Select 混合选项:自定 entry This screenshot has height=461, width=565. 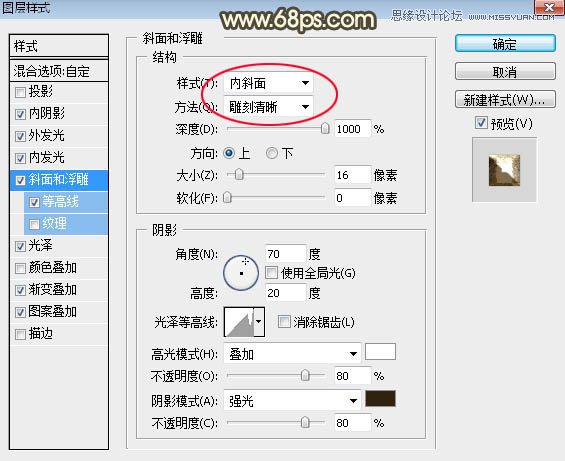coord(59,71)
